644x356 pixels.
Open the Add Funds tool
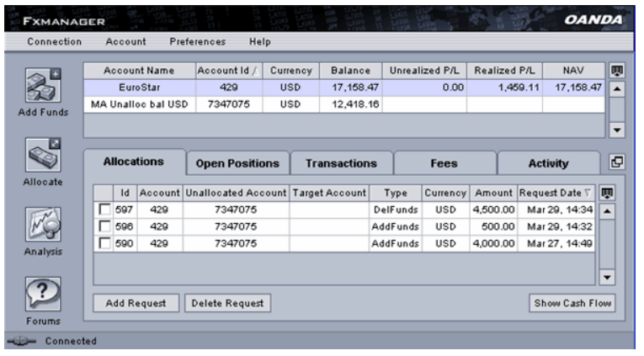click(43, 85)
